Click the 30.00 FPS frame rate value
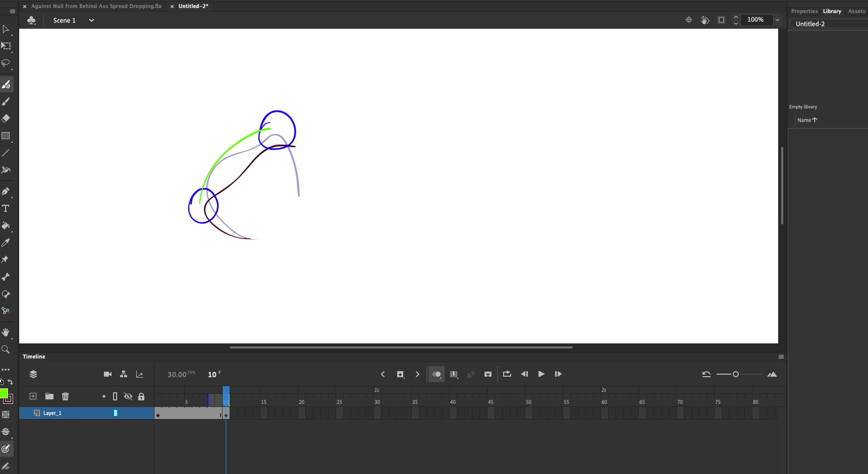868x474 pixels. [177, 375]
